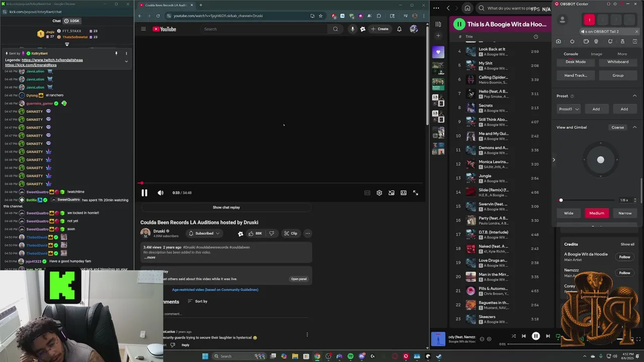Image resolution: width=644 pixels, height=362 pixels.
Task: Open Spotify Your Library icon
Action: [438, 24]
